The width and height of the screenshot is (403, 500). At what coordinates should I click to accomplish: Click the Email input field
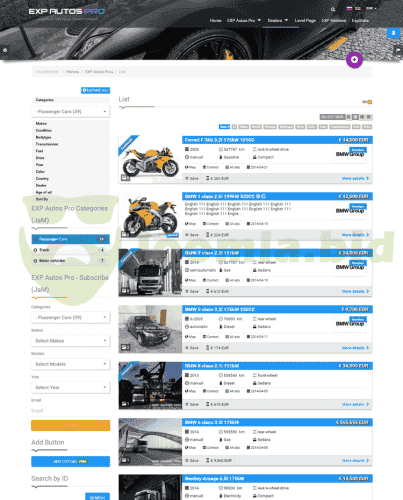click(x=71, y=411)
